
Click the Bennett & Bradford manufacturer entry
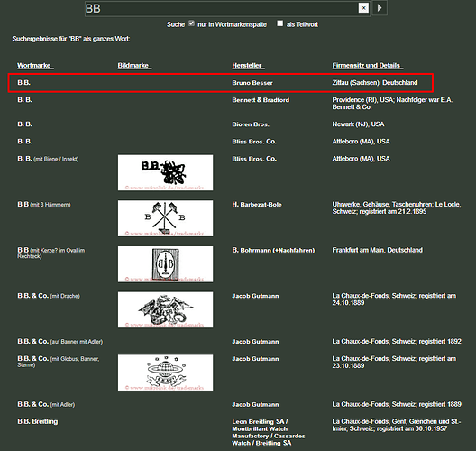tap(261, 100)
